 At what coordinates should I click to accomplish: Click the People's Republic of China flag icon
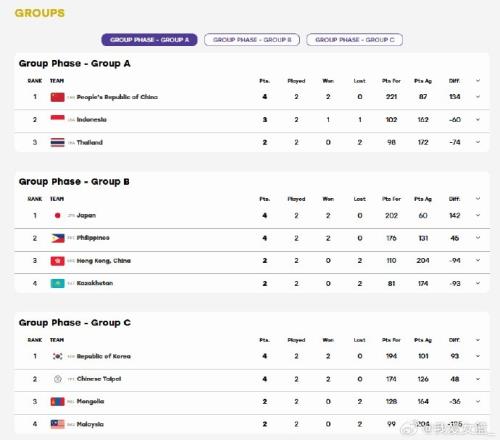pyautogui.click(x=57, y=97)
